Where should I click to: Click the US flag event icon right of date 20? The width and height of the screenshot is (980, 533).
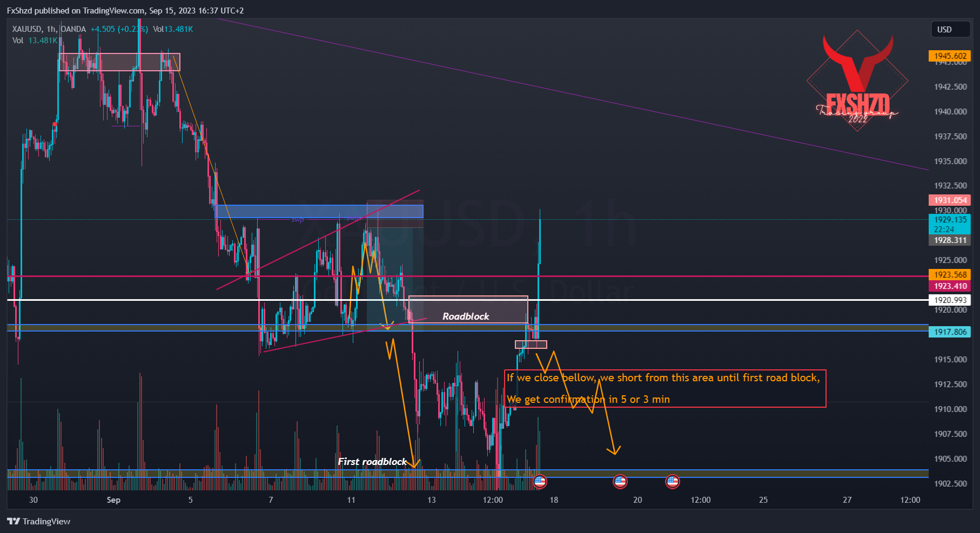point(673,482)
